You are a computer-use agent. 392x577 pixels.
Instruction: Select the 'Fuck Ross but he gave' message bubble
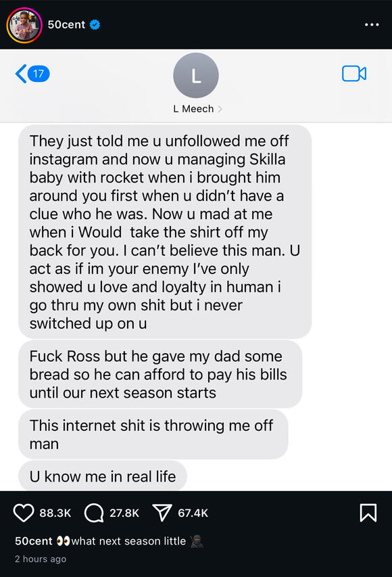click(x=160, y=374)
